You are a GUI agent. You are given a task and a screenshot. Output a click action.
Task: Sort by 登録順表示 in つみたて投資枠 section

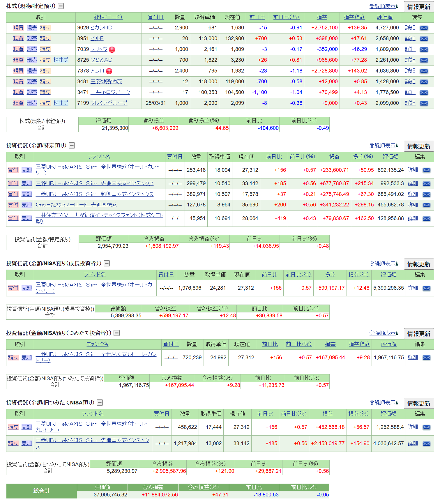click(x=384, y=333)
